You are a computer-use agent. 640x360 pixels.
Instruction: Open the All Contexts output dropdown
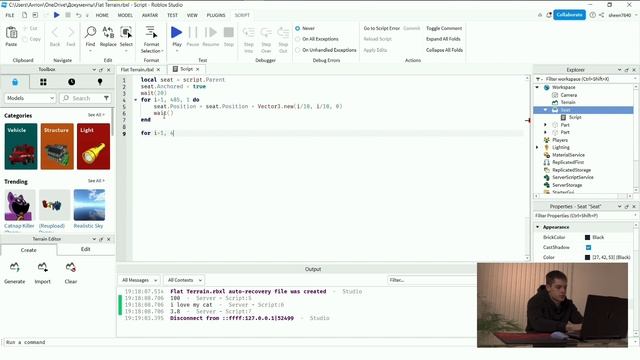[184, 280]
